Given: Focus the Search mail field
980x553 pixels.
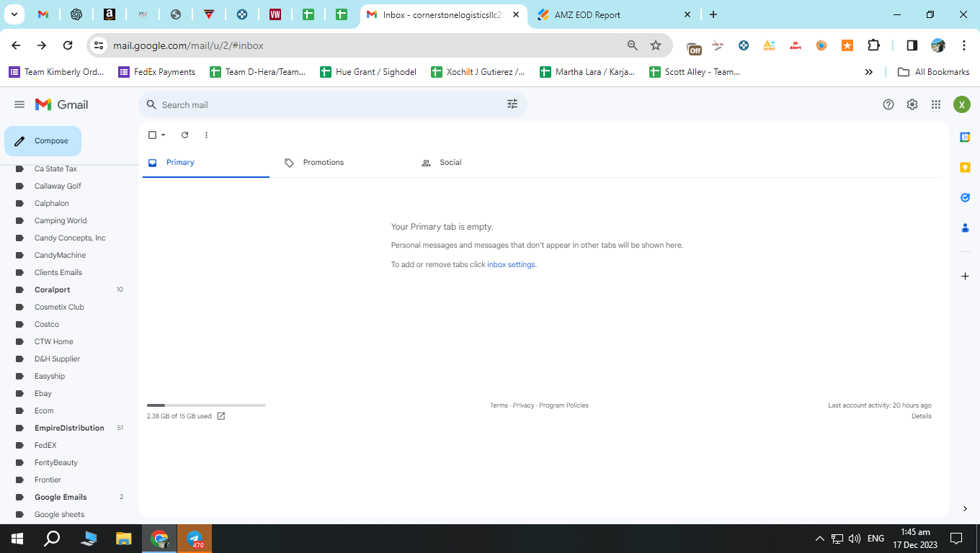Looking at the screenshot, I should pos(333,104).
